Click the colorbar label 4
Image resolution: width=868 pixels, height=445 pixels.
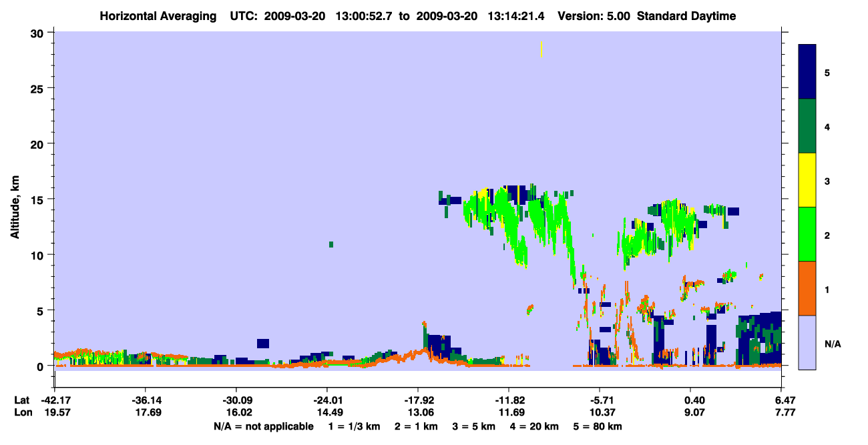tap(827, 126)
